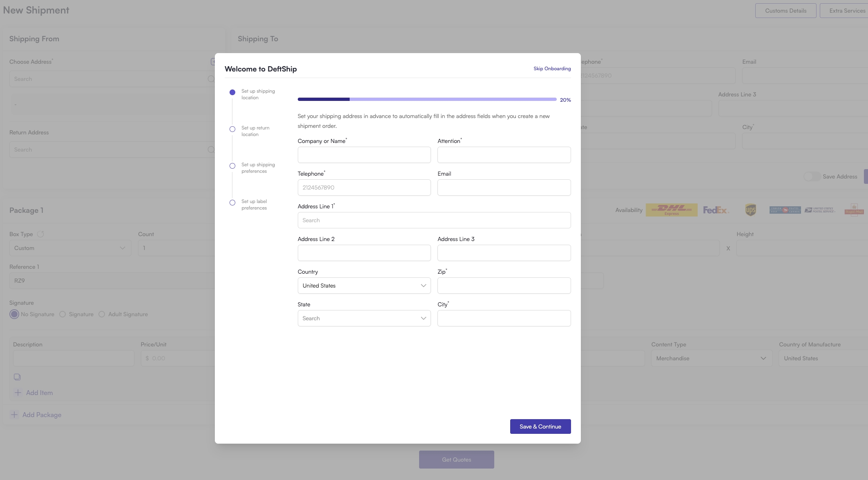Click the Add Item link
The width and height of the screenshot is (868, 480).
pos(39,393)
